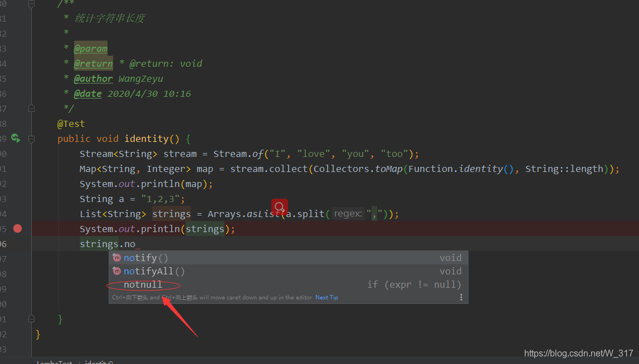This screenshot has width=639, height=364.
Task: Open the three-dot options icon in completion popup
Action: pos(461,297)
